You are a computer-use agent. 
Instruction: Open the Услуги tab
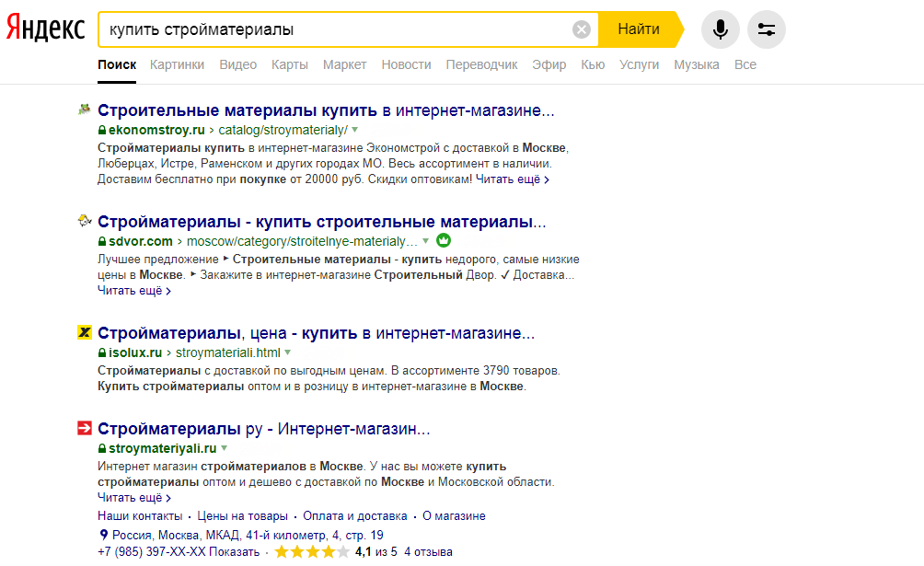tap(639, 64)
